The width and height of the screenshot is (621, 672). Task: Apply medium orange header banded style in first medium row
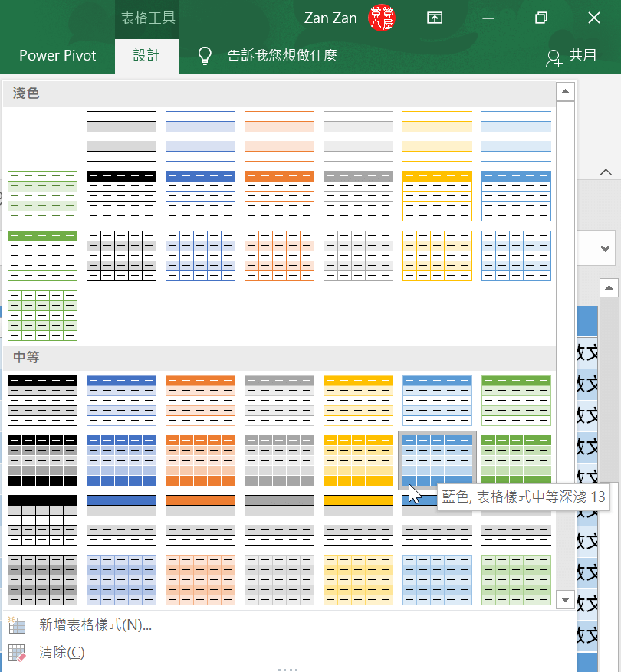(x=200, y=400)
